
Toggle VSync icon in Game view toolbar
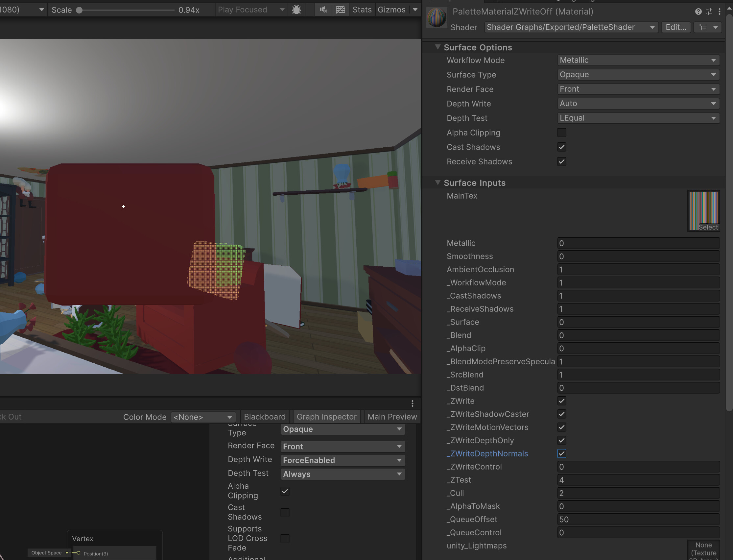point(340,9)
